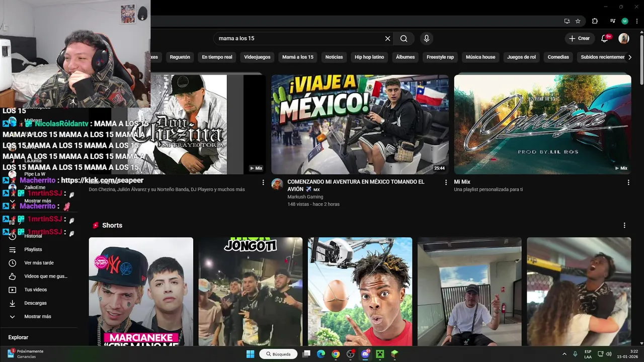This screenshot has width=644, height=362.
Task: Click the Tus videos sidebar icon
Action: tap(13, 290)
